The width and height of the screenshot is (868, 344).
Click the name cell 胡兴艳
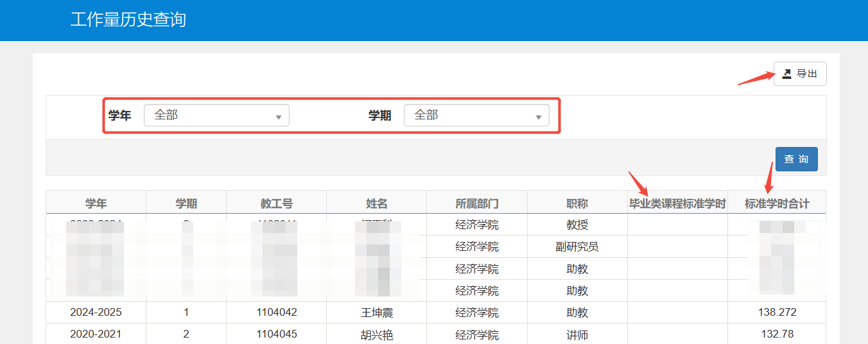(376, 334)
